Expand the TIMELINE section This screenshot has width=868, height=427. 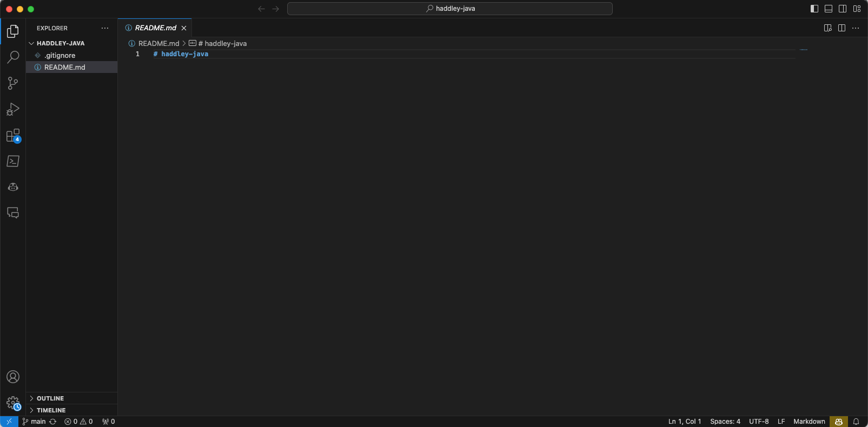71,410
